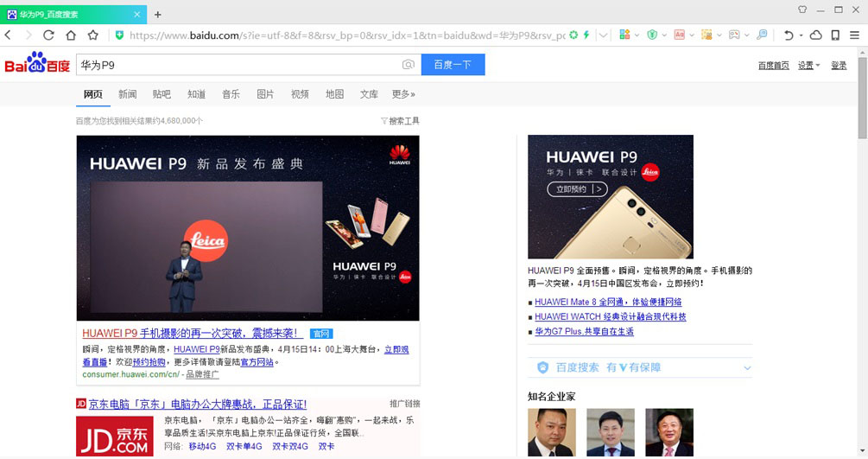The image size is (868, 459).
Task: Click the green yuan shield extension icon
Action: [652, 35]
